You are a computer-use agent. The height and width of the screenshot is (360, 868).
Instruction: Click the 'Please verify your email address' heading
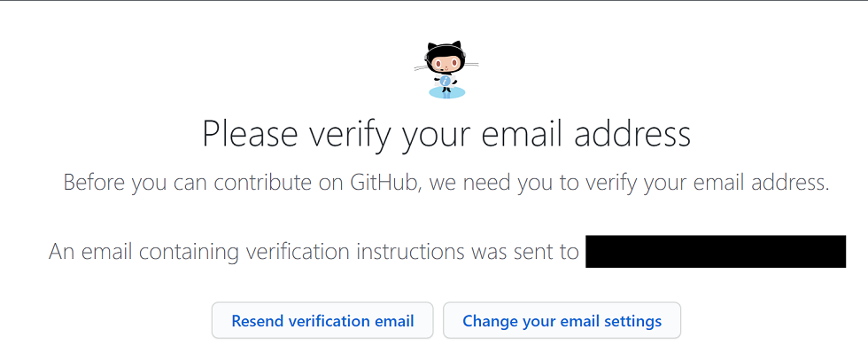[446, 134]
